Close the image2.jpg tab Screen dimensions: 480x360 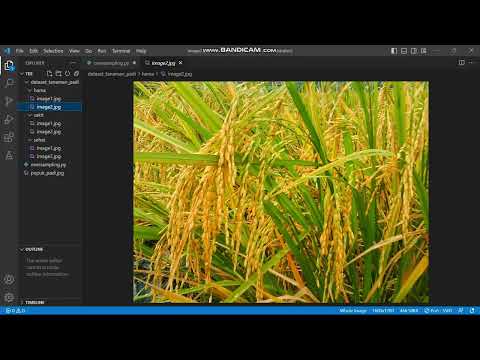click(180, 63)
